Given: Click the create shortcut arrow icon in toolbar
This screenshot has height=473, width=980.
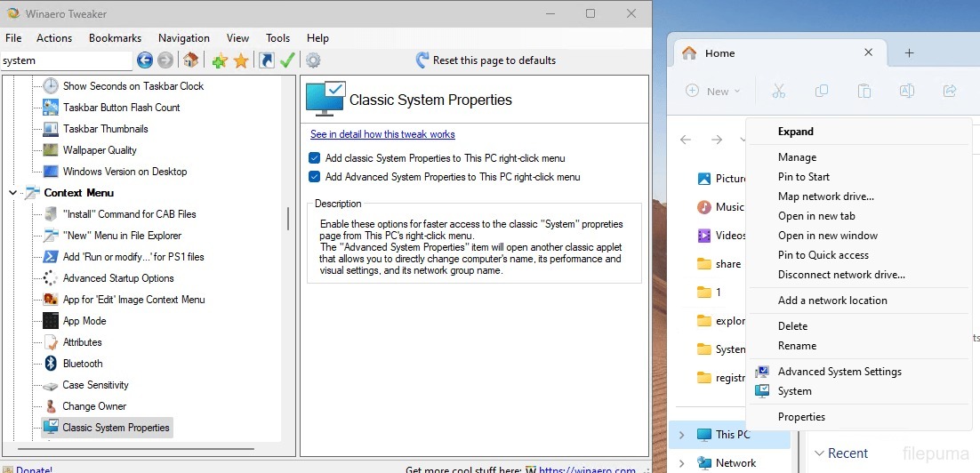Looking at the screenshot, I should click(266, 60).
